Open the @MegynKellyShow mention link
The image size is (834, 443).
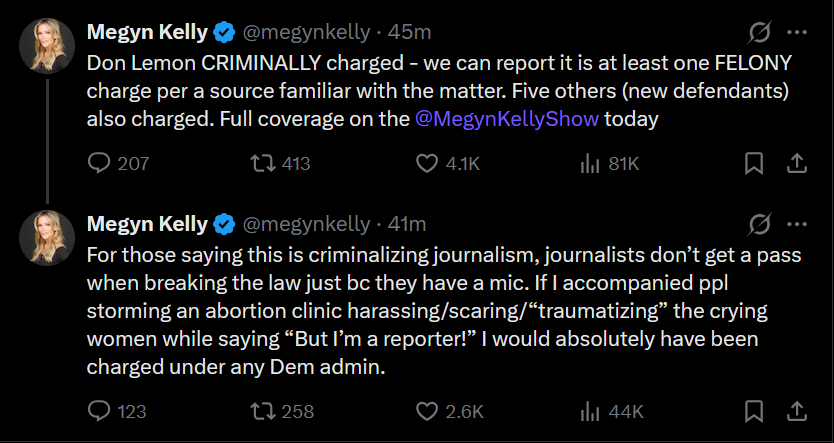coord(506,119)
